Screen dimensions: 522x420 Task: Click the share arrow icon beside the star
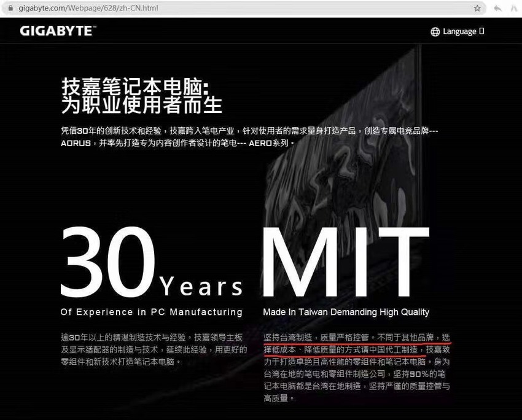tap(497, 8)
